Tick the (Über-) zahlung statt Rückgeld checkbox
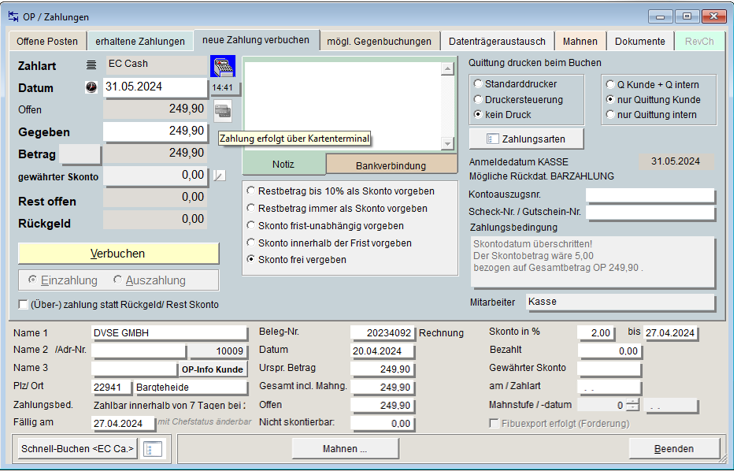 pos(23,304)
